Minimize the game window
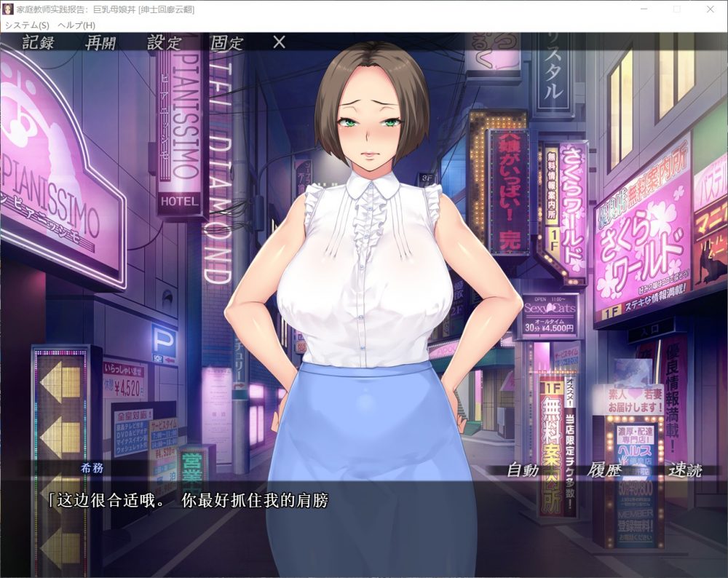The height and width of the screenshot is (578, 728). [644, 9]
